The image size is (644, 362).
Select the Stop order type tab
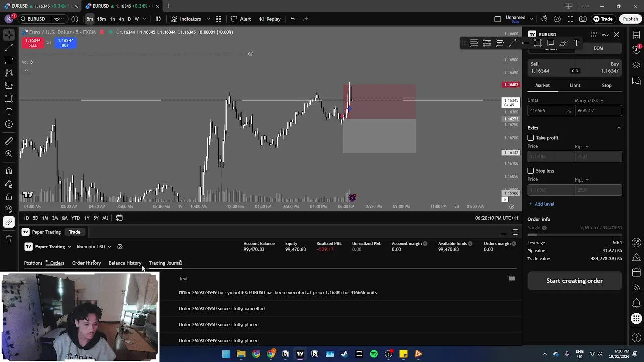pyautogui.click(x=607, y=85)
